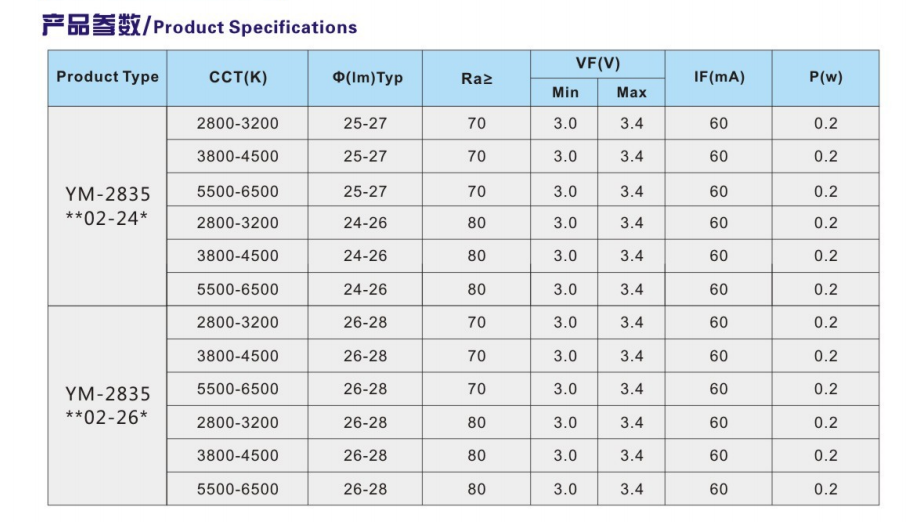914x522 pixels.
Task: Click the 0.2 power cell in bottom row
Action: click(x=825, y=489)
